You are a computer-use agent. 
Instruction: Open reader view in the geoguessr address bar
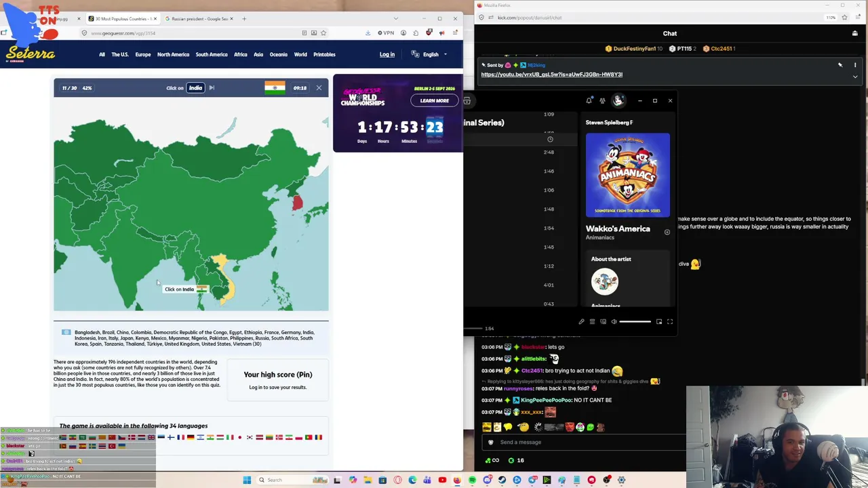304,33
